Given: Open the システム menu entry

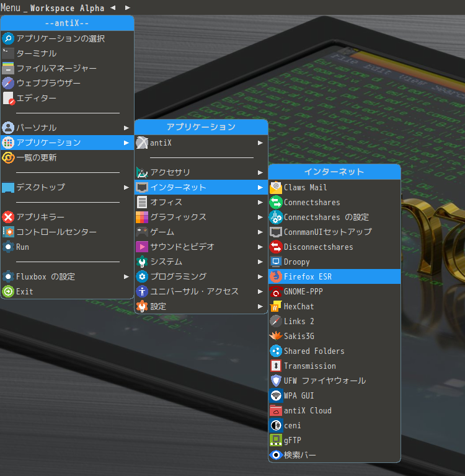Looking at the screenshot, I should (201, 262).
